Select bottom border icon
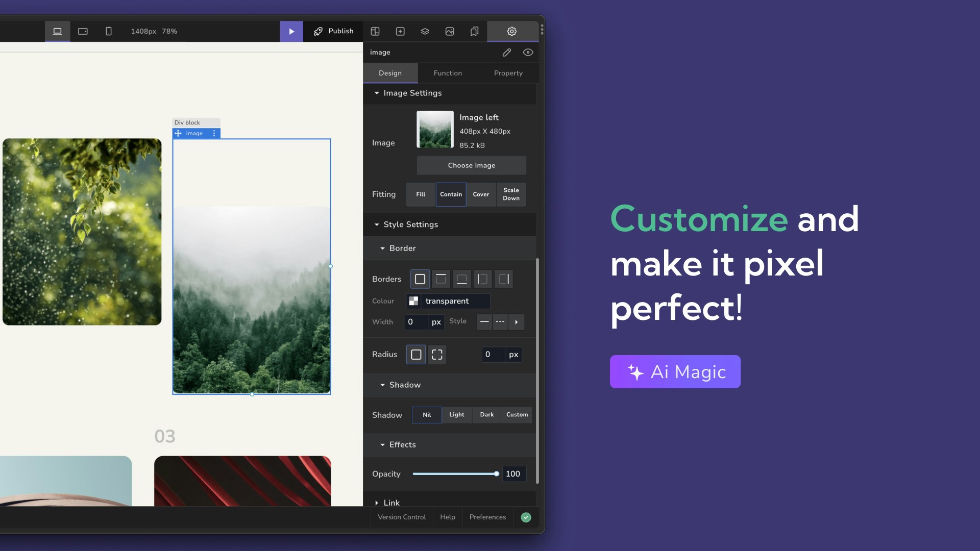 pos(461,279)
